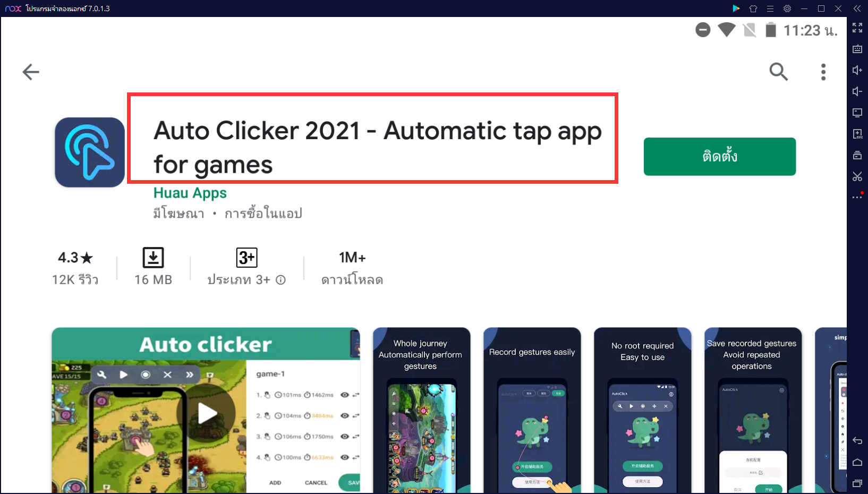Open the search magnifier icon
Screen dimensions: 868x494
coord(778,71)
